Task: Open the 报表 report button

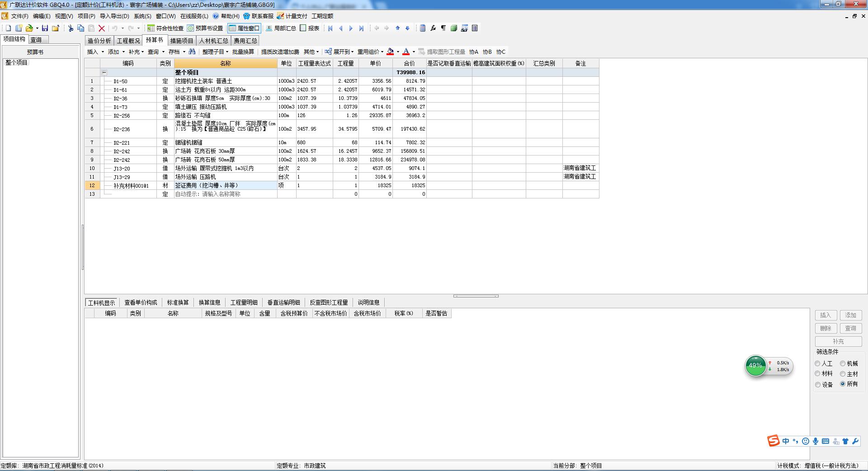Action: coord(310,28)
